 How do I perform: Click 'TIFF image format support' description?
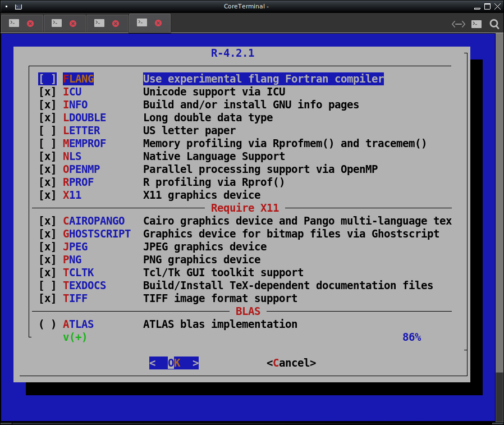tap(220, 298)
